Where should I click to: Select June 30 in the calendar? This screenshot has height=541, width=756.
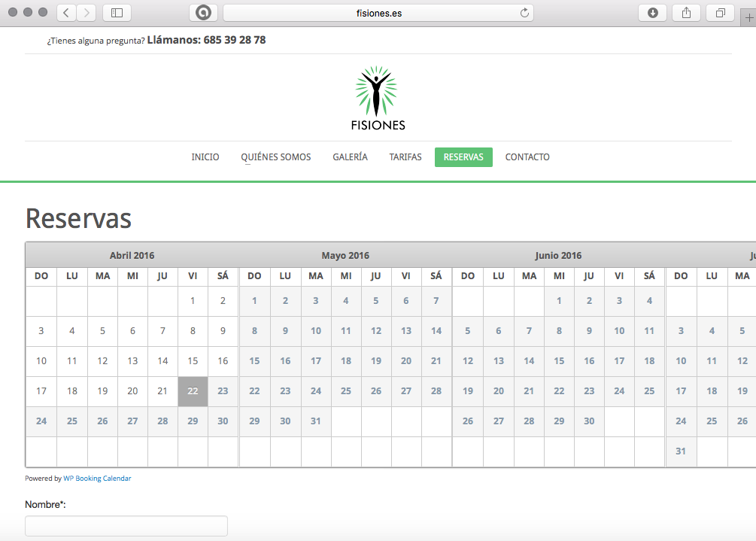pyautogui.click(x=589, y=421)
